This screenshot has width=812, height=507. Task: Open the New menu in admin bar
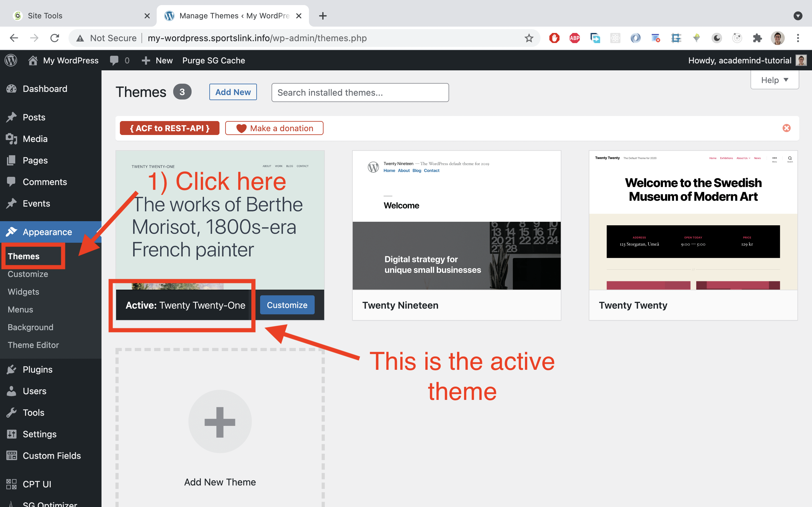(157, 60)
